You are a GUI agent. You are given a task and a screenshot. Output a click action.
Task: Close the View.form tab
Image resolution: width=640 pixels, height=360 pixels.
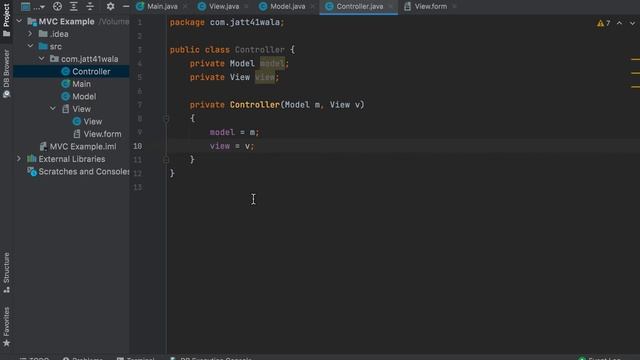tap(454, 7)
